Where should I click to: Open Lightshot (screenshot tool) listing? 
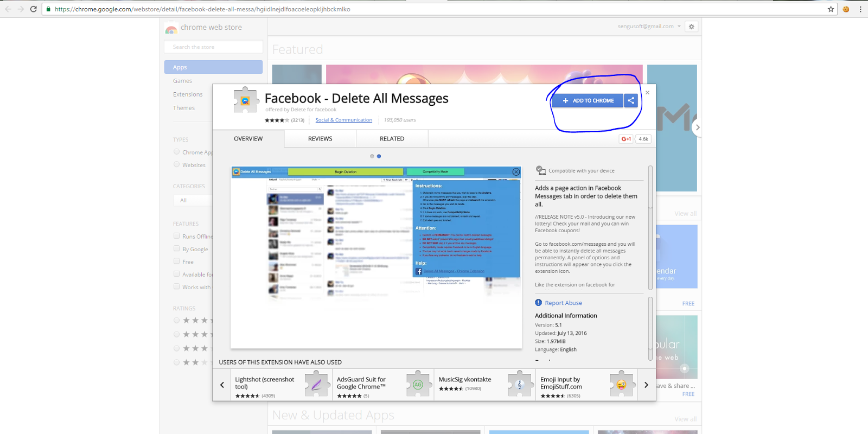click(x=282, y=385)
